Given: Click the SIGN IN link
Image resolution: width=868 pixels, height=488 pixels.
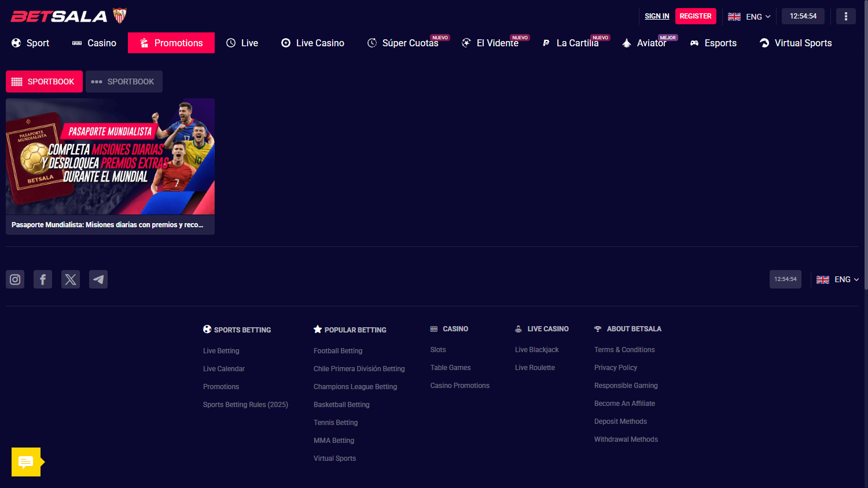Looking at the screenshot, I should coord(657,16).
